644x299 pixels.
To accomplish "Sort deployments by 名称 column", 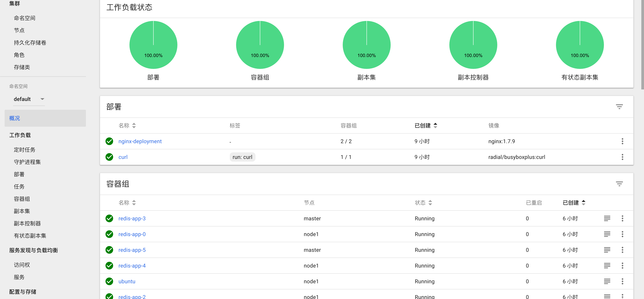I will [127, 125].
